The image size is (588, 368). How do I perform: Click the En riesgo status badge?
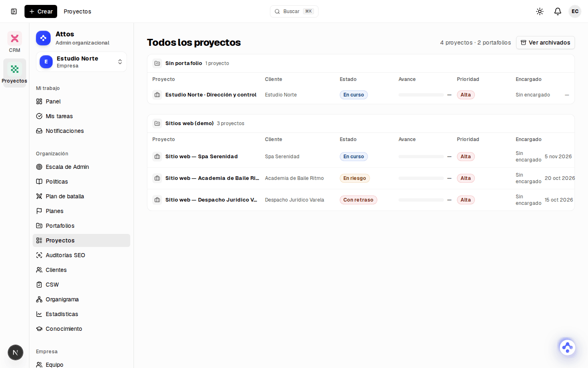[x=354, y=178]
